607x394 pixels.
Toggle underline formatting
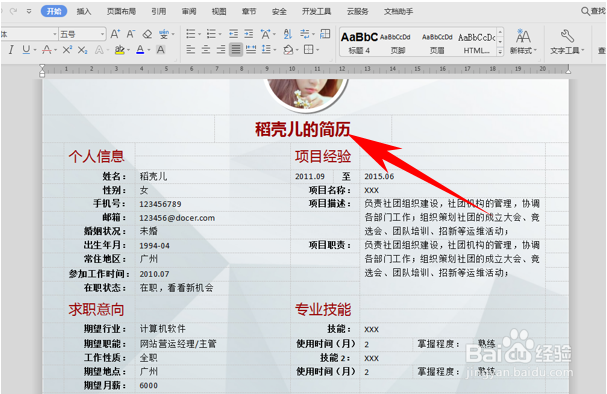pos(26,50)
